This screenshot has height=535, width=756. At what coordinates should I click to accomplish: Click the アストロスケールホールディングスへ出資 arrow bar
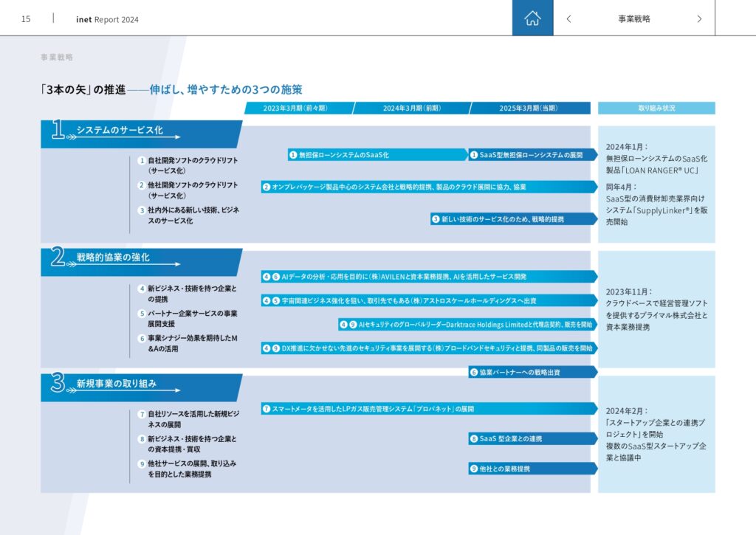(429, 300)
